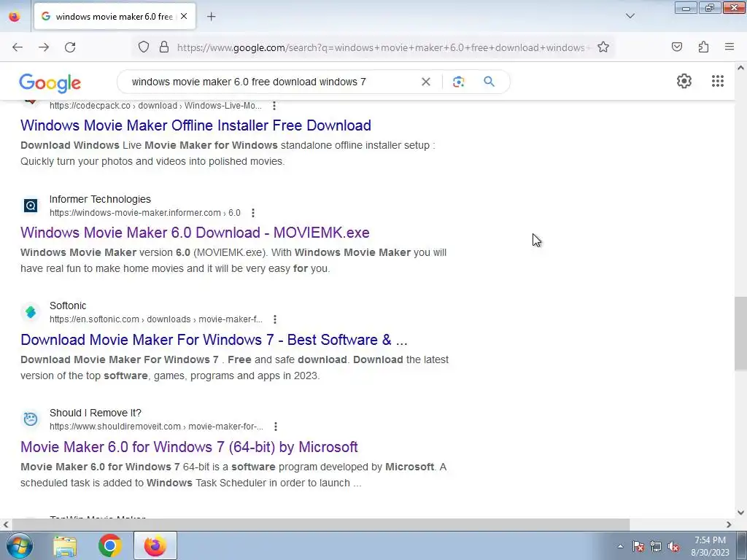Open Movie Maker 6.0 for Windows 7 (64-bit) link
Image resolution: width=747 pixels, height=560 pixels.
point(189,447)
